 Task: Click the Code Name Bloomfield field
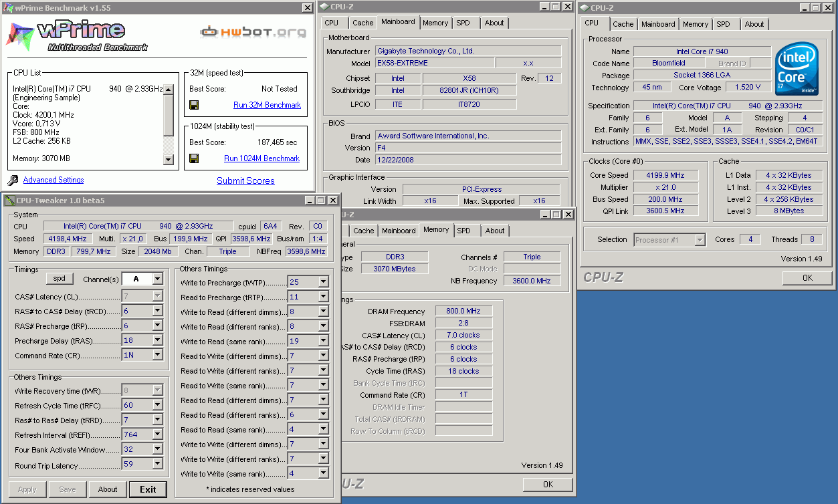(669, 63)
